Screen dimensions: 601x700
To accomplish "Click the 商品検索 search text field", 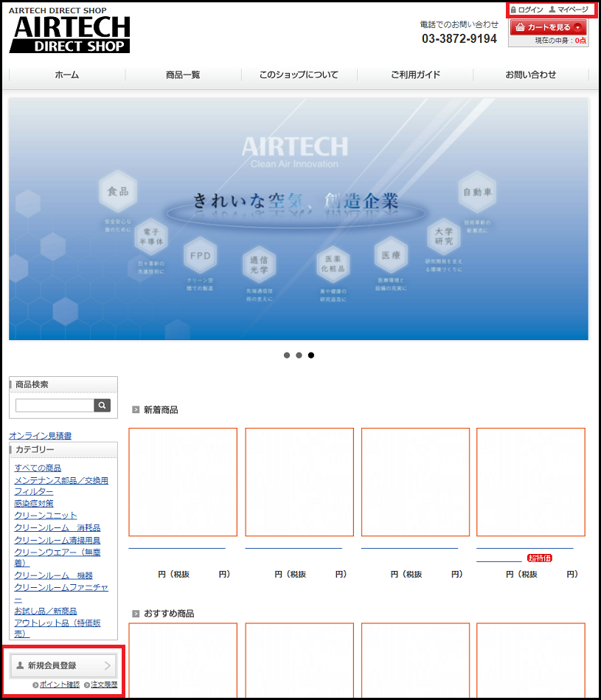I will coord(55,406).
